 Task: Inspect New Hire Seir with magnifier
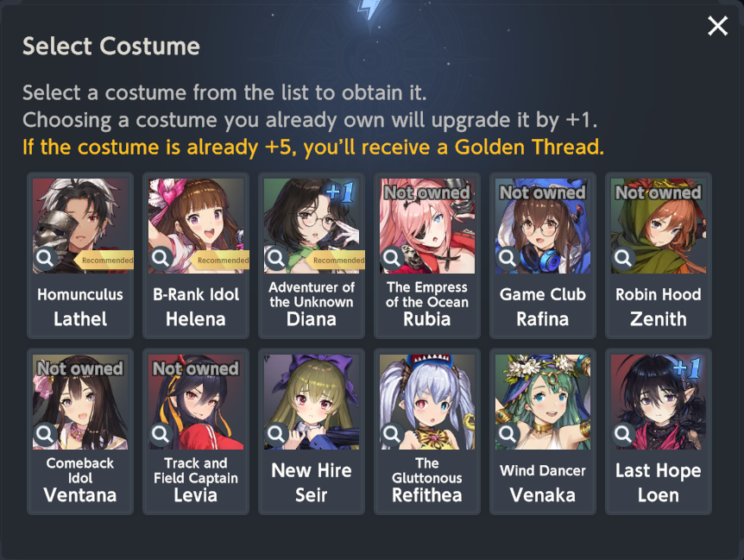[276, 434]
